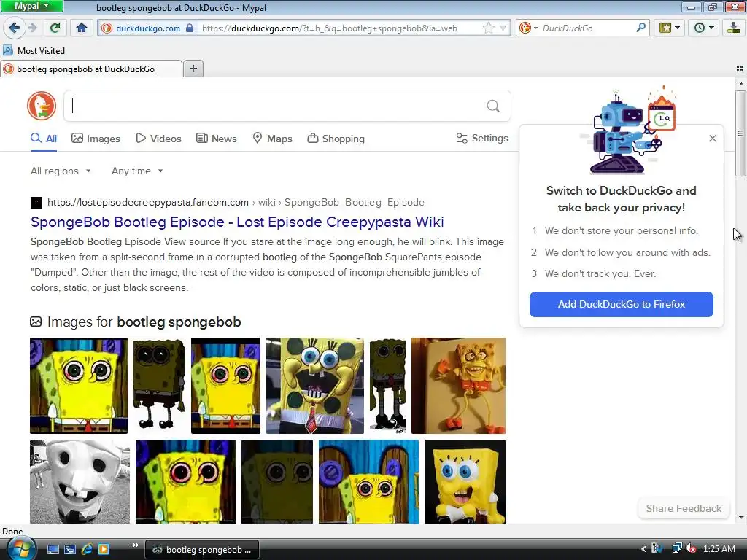747x560 pixels.
Task: Switch to the Videos tab
Action: (x=158, y=139)
